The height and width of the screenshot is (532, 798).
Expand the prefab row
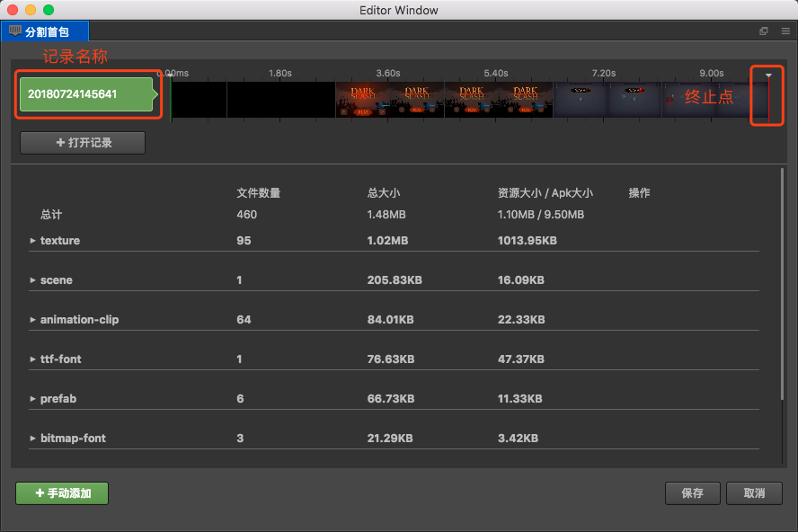(x=32, y=399)
